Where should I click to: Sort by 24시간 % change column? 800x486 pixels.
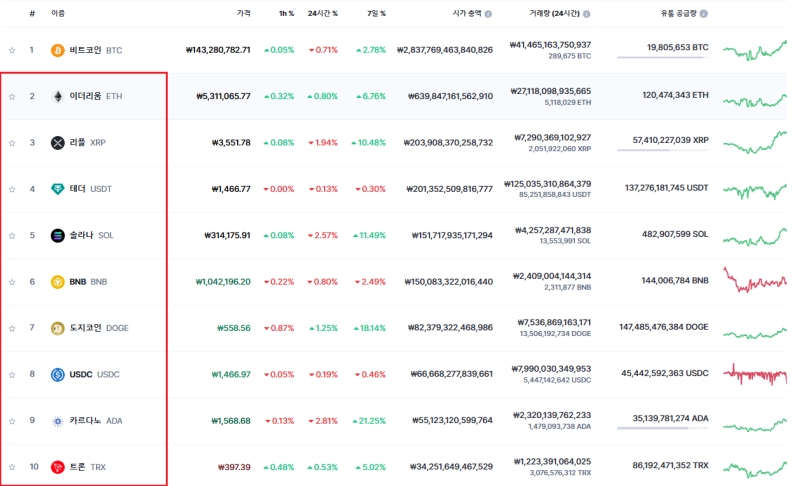click(322, 14)
